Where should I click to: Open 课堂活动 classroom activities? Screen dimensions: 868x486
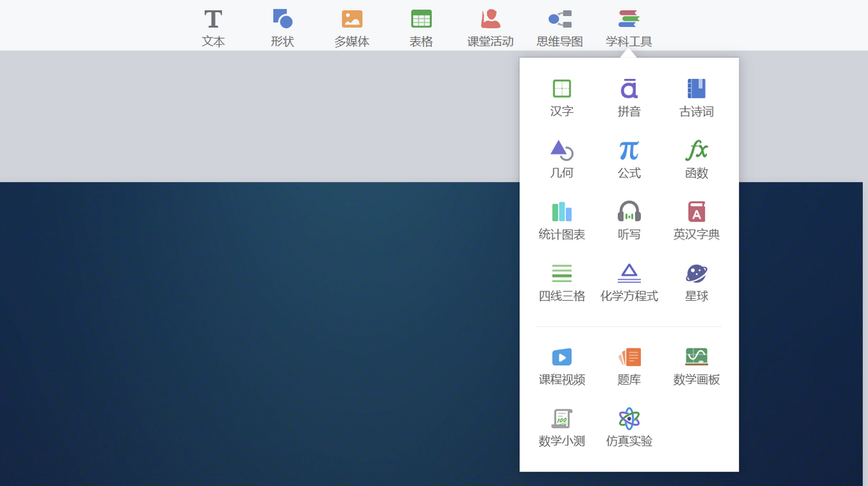coord(490,28)
